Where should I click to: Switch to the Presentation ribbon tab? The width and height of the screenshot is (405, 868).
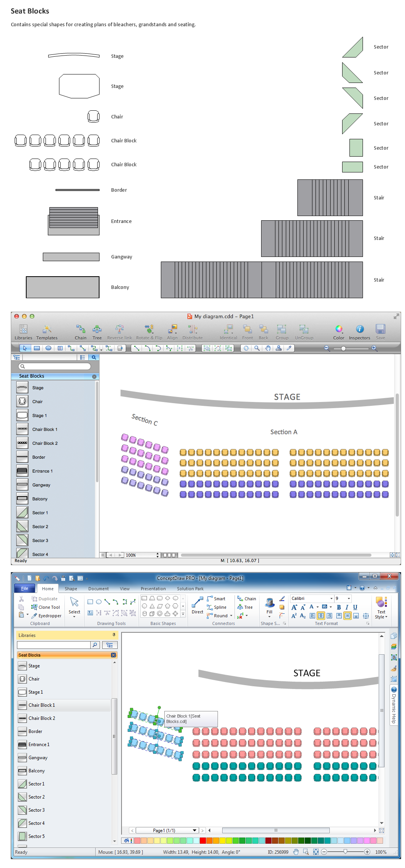click(153, 589)
